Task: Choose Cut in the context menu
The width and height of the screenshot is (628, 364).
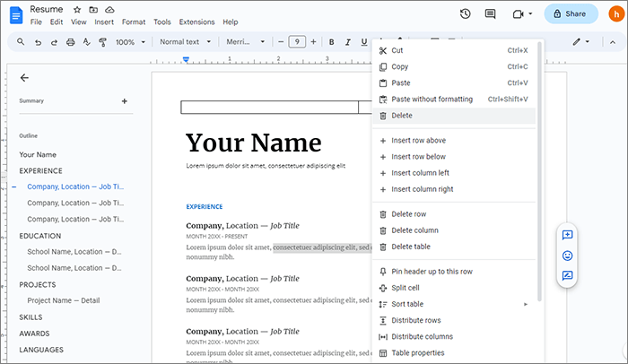Action: (454, 50)
